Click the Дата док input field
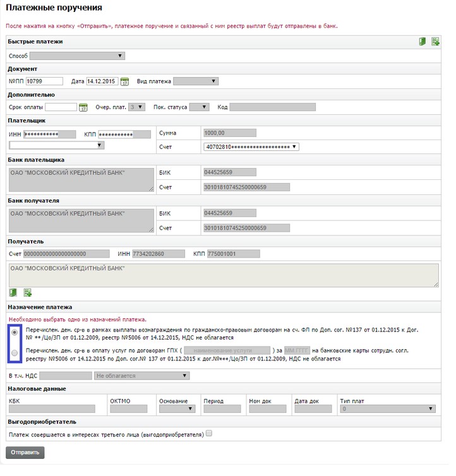456x476 pixels. tap(313, 409)
